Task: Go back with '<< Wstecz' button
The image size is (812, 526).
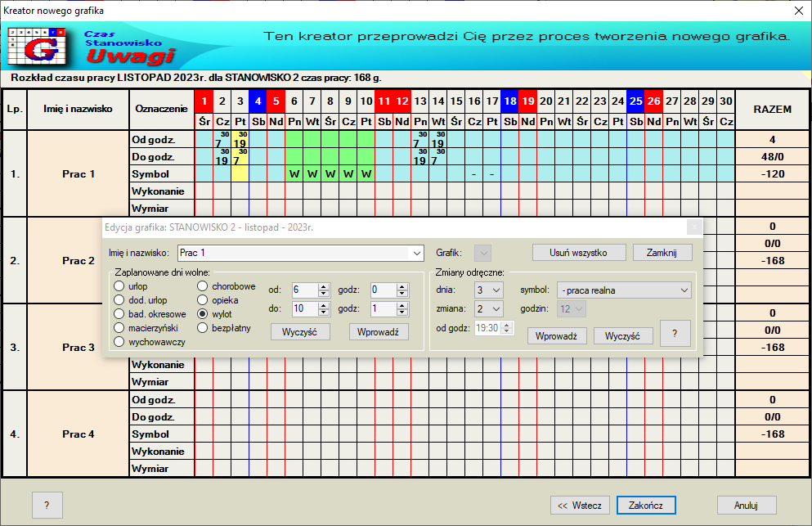Action: coord(579,505)
